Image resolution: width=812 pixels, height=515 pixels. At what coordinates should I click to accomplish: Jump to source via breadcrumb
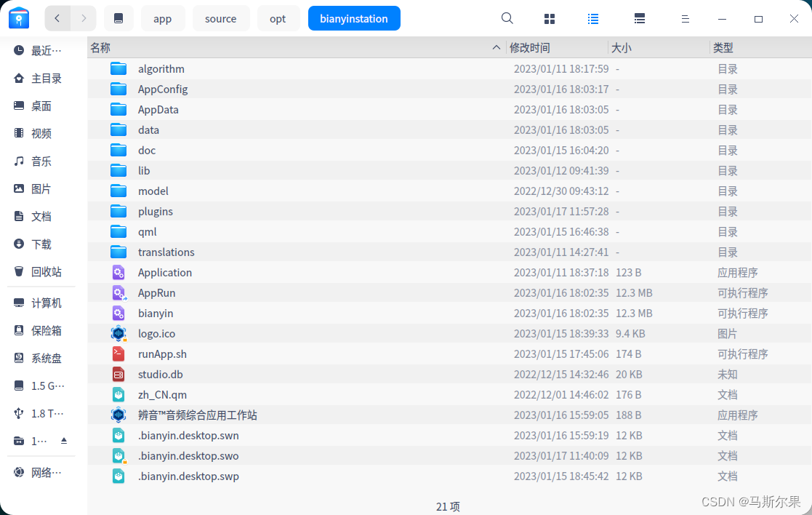tap(221, 18)
